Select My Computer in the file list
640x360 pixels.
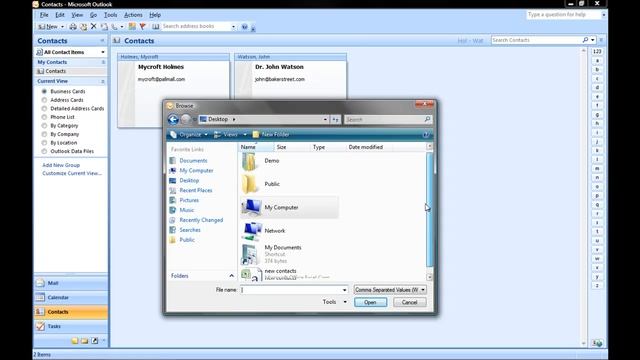coord(289,207)
